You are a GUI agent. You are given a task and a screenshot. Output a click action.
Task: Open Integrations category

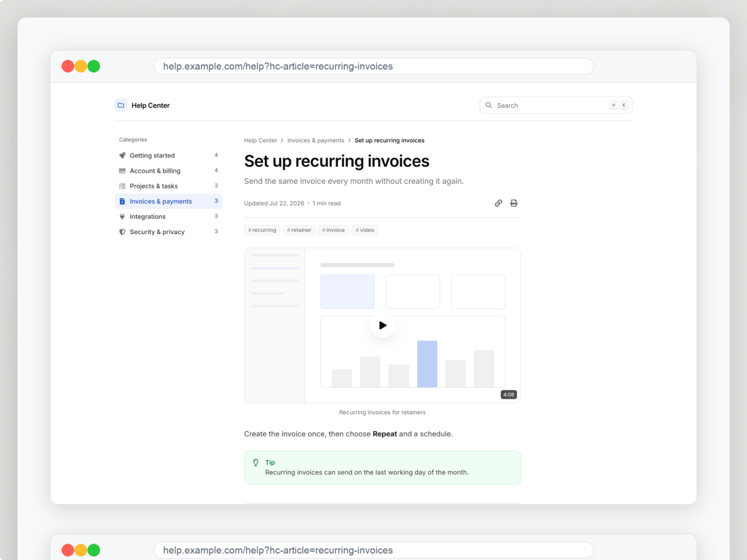pos(169,216)
